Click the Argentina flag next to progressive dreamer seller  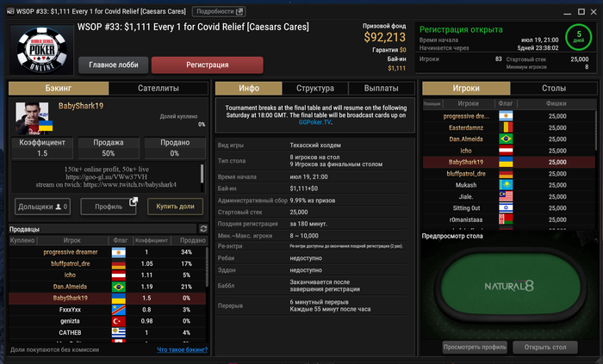(119, 252)
